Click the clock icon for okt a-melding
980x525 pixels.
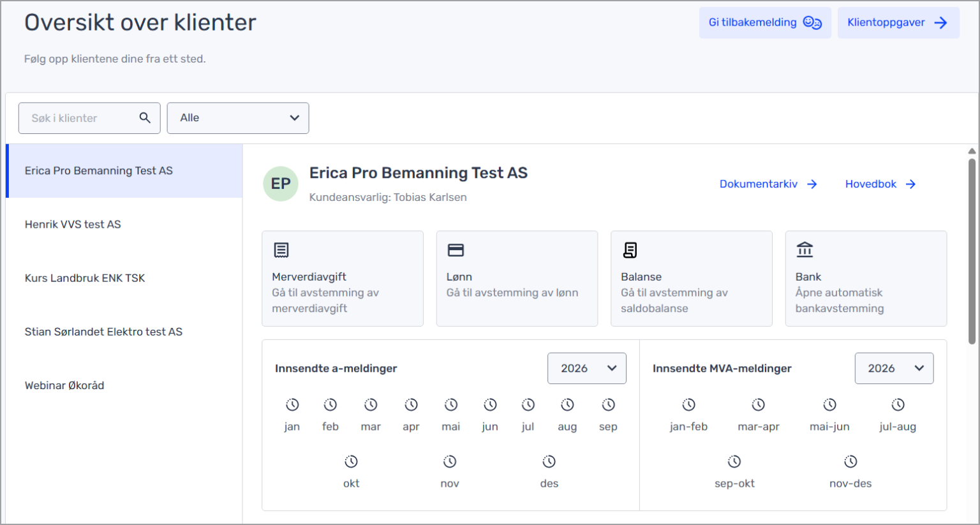point(351,462)
